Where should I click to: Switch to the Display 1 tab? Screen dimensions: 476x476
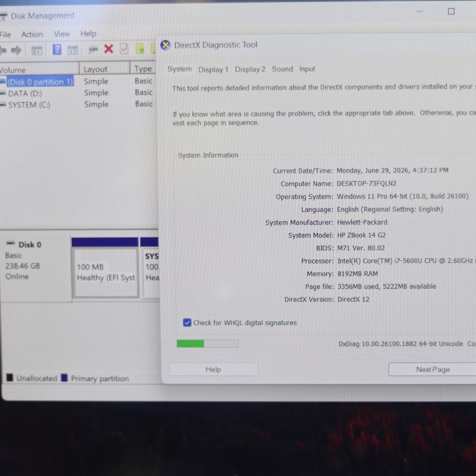[x=213, y=70]
